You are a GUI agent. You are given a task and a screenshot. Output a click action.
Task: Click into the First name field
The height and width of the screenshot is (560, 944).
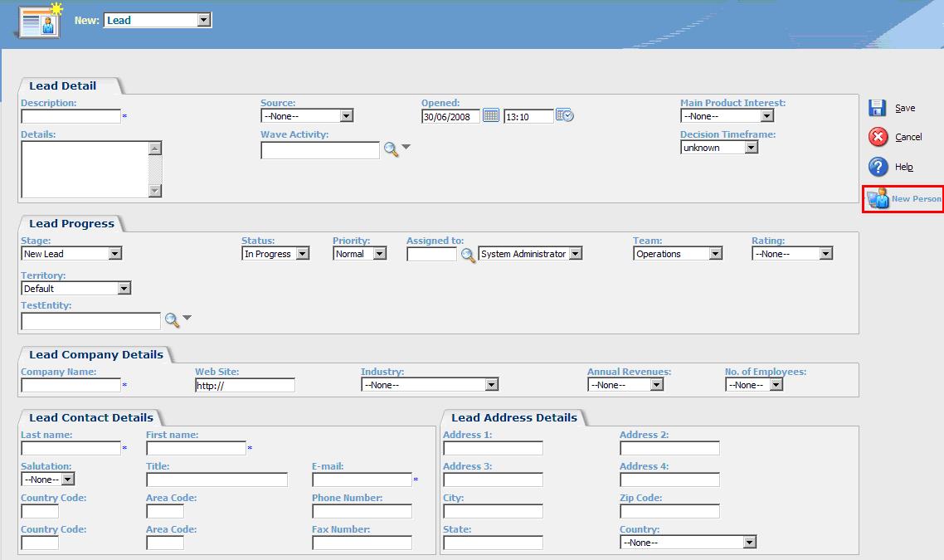pyautogui.click(x=197, y=448)
